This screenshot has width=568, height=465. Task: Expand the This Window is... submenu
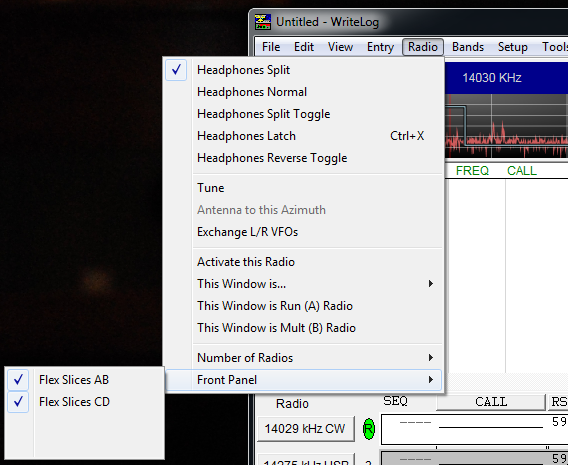304,284
